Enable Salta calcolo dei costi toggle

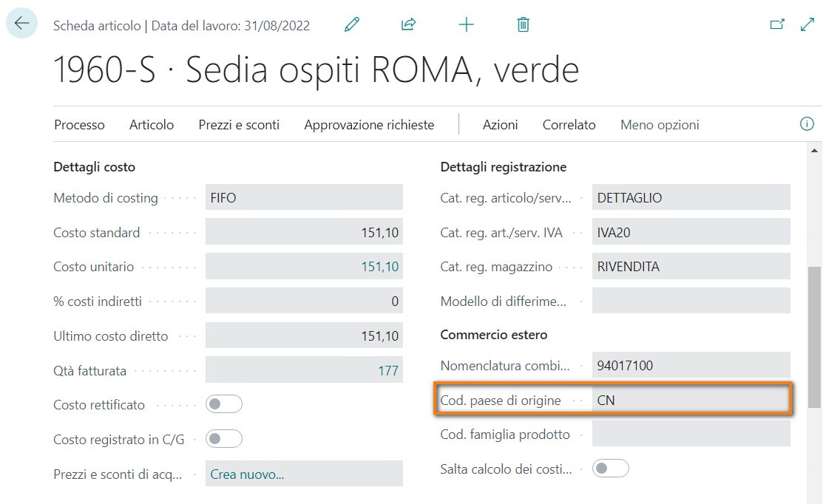611,469
